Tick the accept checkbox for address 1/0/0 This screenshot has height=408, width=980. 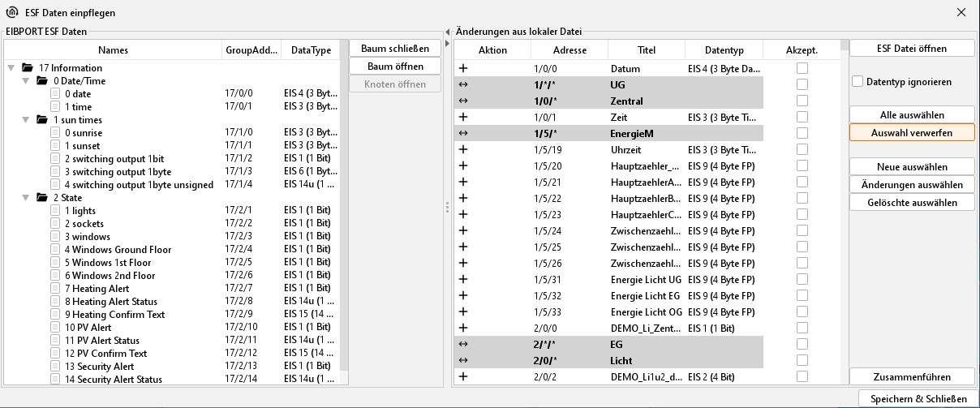802,69
